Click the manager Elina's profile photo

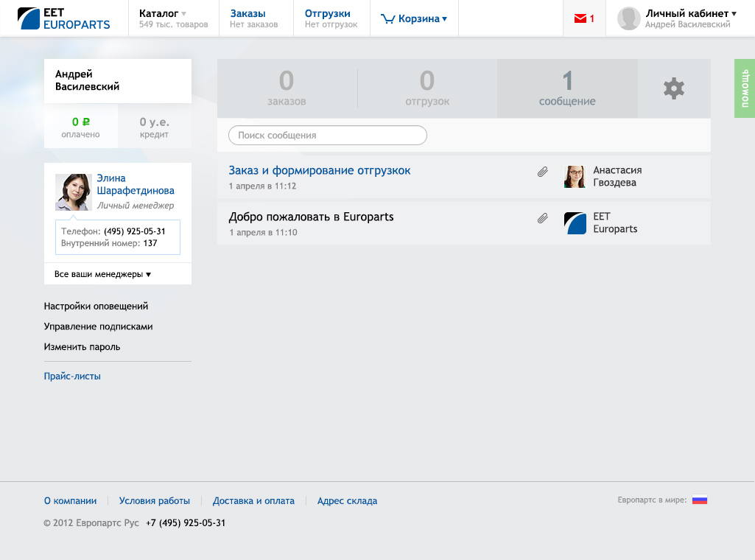pyautogui.click(x=73, y=192)
